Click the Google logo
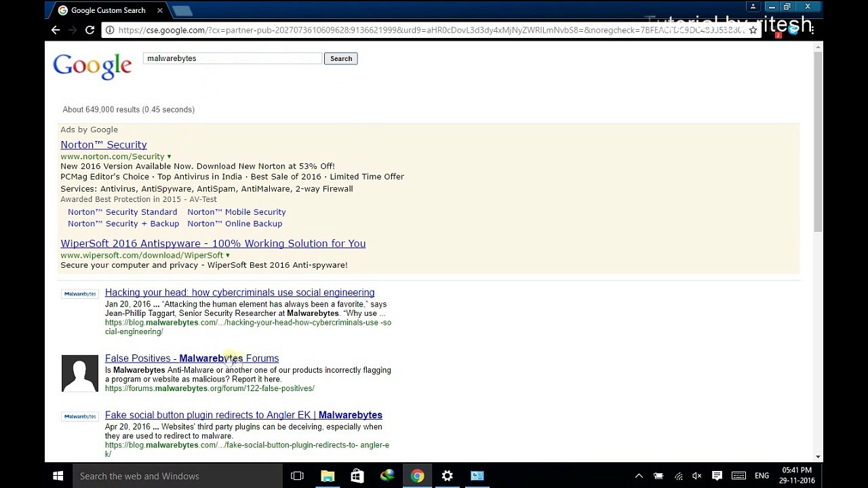Image resolution: width=868 pixels, height=488 pixels. (x=92, y=66)
